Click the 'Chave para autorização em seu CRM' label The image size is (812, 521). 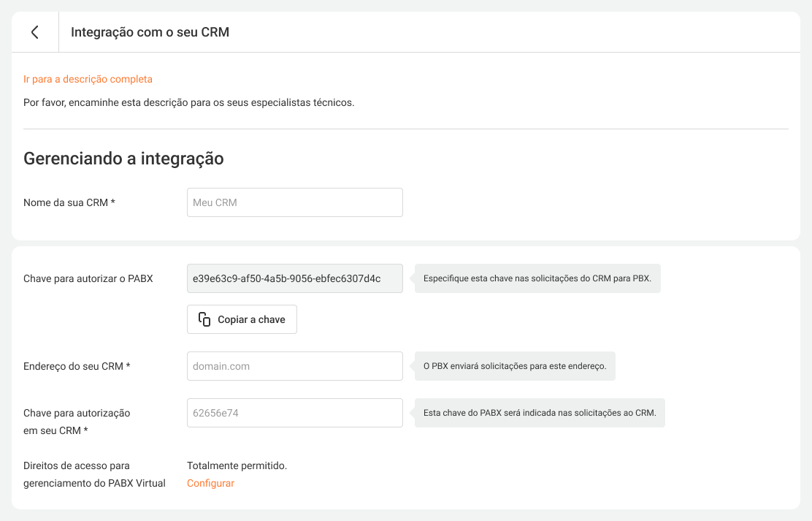coord(77,422)
